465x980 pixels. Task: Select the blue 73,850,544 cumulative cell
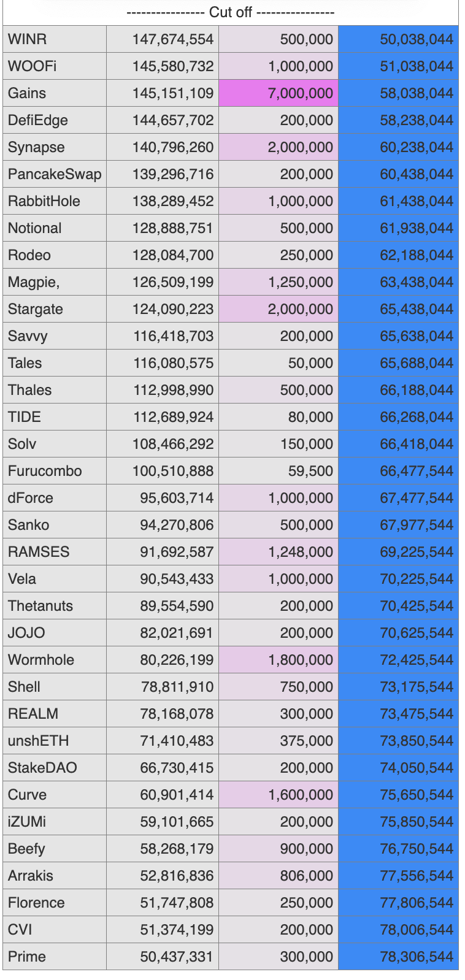pos(399,741)
